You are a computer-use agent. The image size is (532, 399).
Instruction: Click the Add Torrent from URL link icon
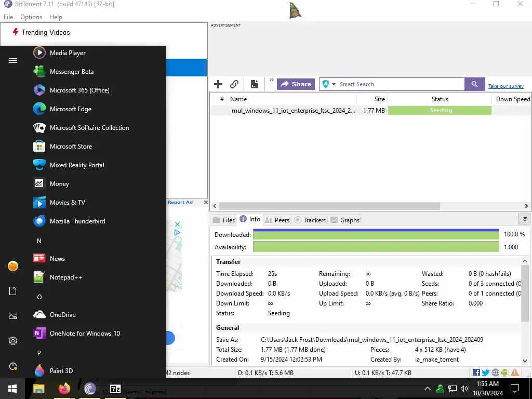[x=234, y=84]
